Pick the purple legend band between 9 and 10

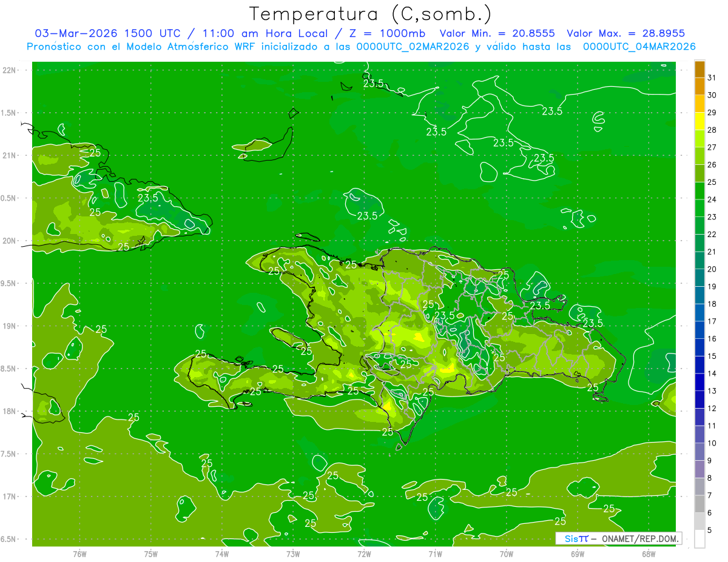[x=699, y=452]
